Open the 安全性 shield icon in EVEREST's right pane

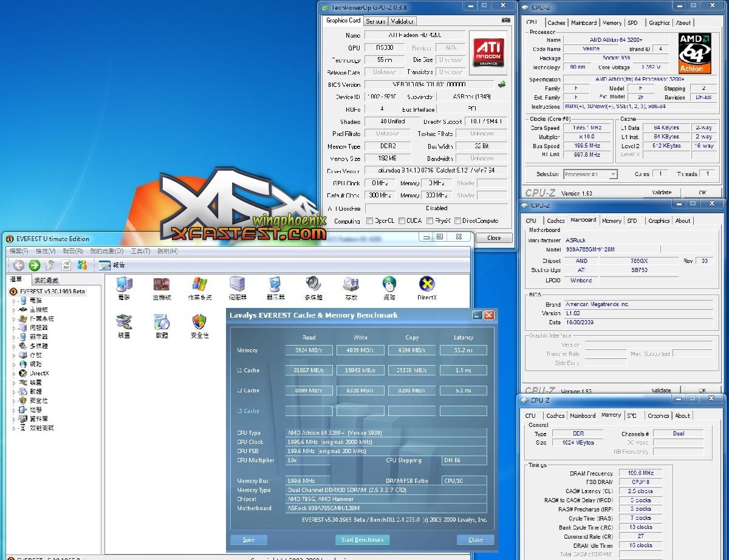200,322
